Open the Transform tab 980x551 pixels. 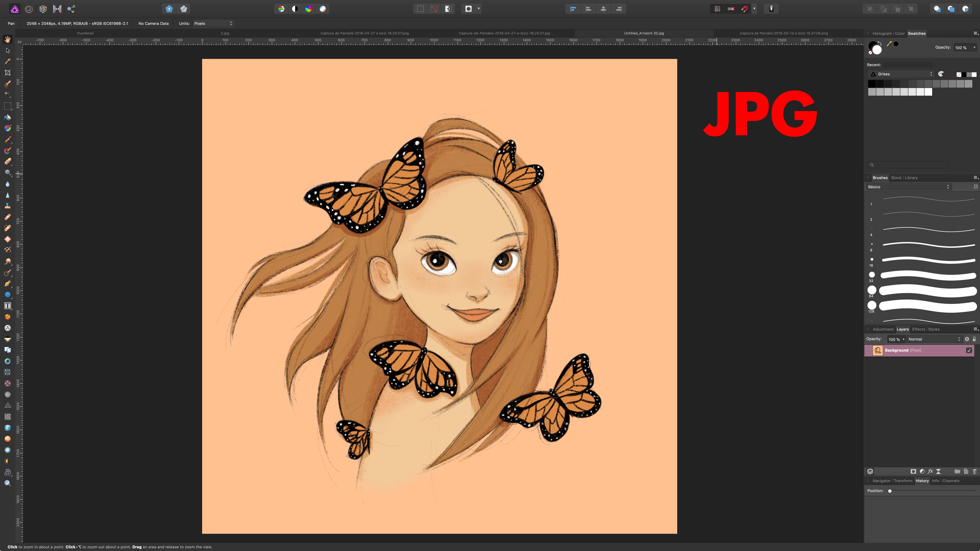coord(903,481)
